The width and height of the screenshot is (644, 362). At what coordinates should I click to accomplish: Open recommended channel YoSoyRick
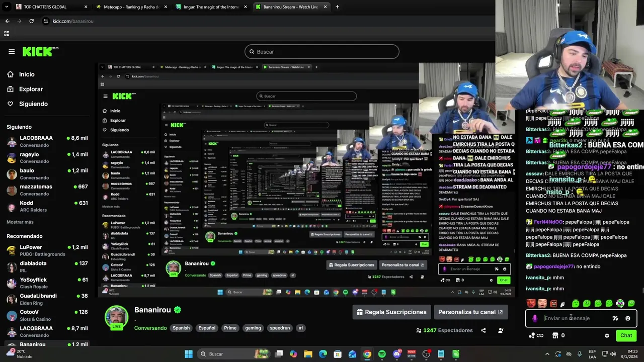point(47,283)
